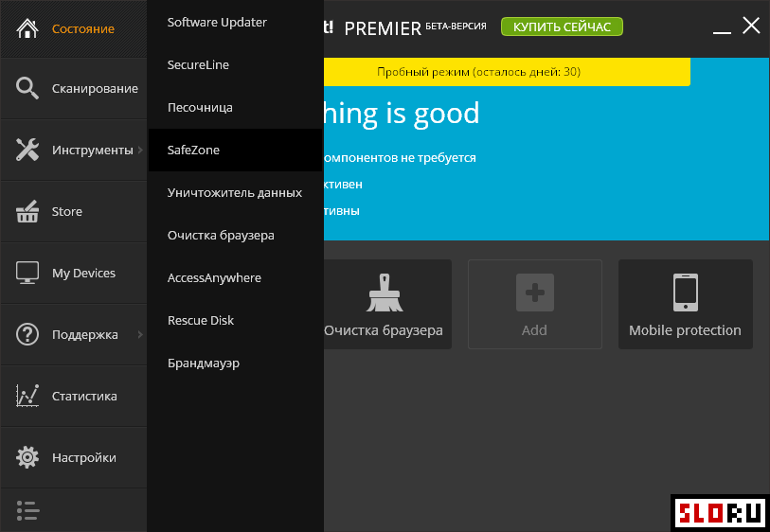Select Software Updater from tools submenu
This screenshot has height=532, width=770.
pyautogui.click(x=235, y=22)
